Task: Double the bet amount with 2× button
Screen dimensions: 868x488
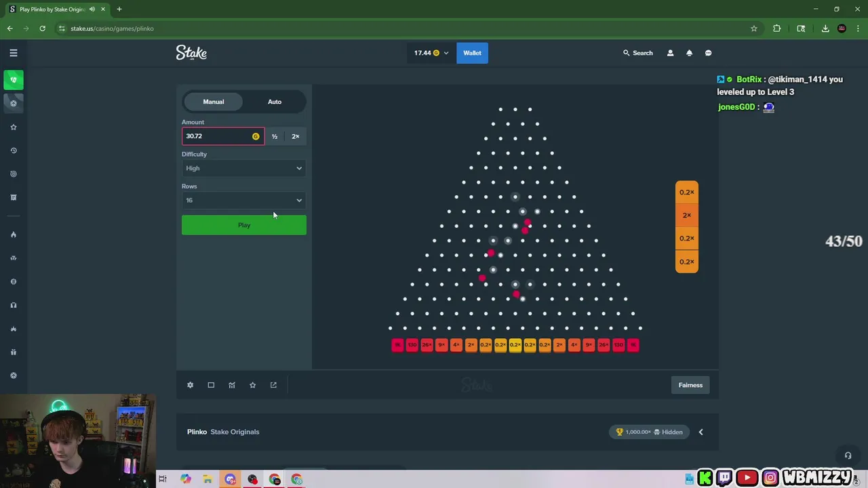Action: point(296,136)
